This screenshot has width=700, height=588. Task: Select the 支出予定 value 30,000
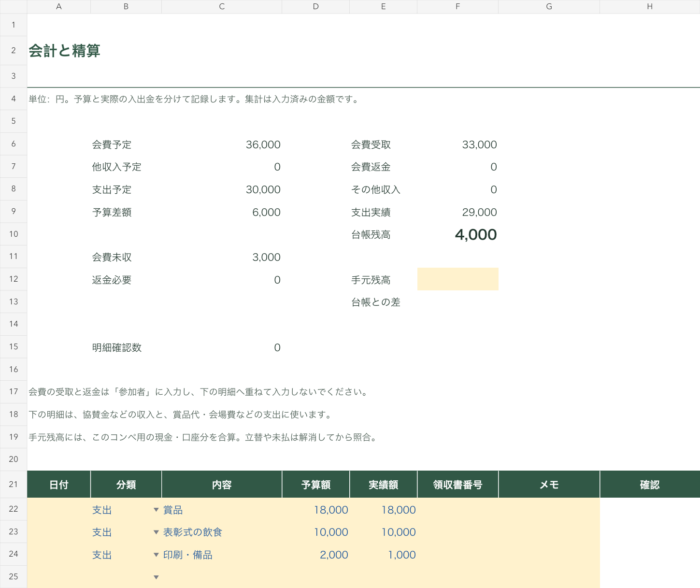263,189
